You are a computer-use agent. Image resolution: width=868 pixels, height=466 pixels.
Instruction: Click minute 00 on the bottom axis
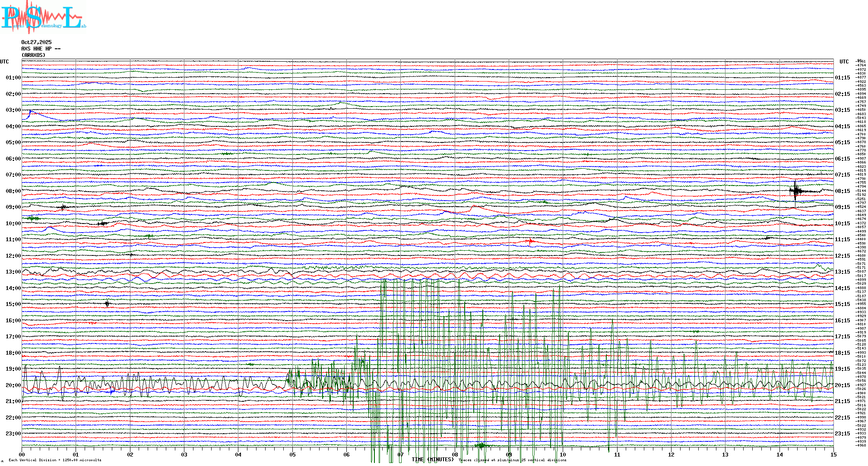[22, 454]
